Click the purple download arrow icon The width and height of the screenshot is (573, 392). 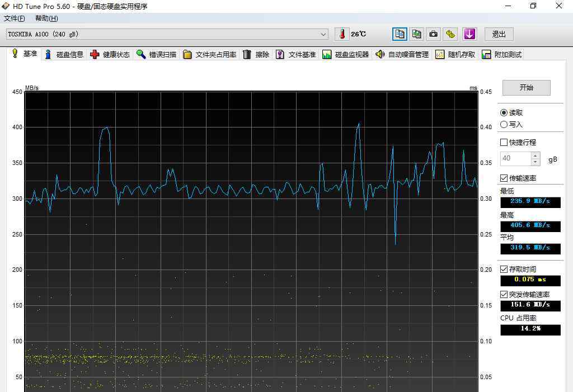pyautogui.click(x=469, y=34)
